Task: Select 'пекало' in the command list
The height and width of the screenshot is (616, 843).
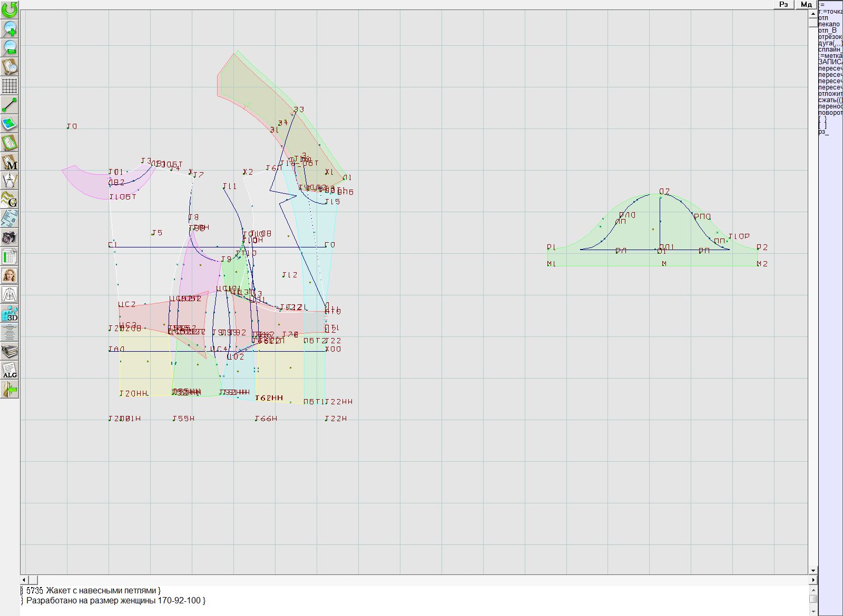Action: click(829, 24)
